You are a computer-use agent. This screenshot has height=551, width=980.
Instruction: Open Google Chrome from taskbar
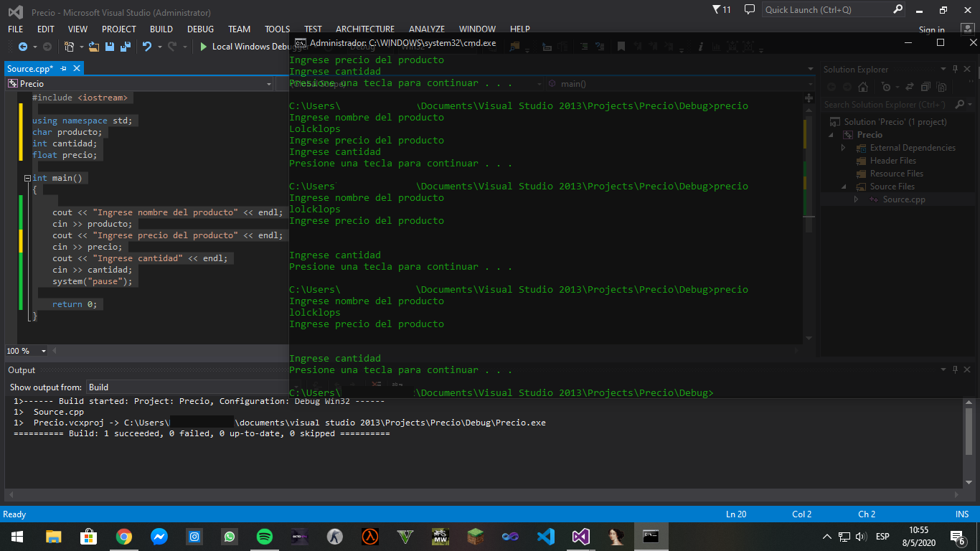click(x=124, y=536)
